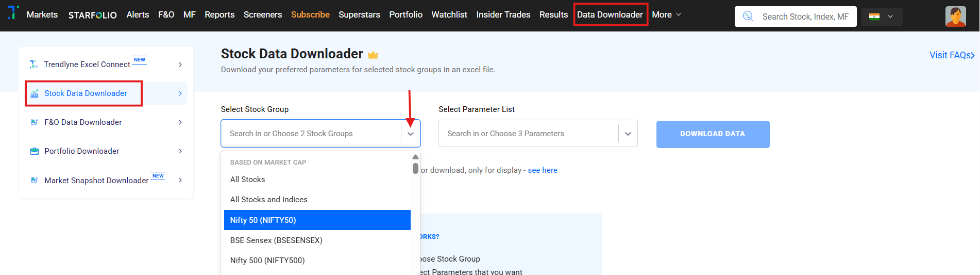This screenshot has height=275, width=980.
Task: Click the Portfolio Downloader briefcase icon
Action: (35, 151)
